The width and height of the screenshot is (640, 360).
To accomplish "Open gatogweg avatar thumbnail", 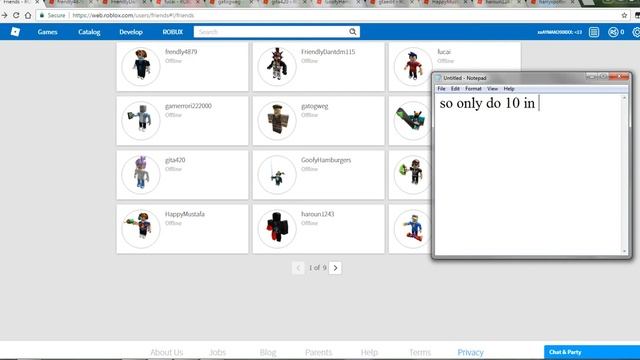I will coord(277,120).
